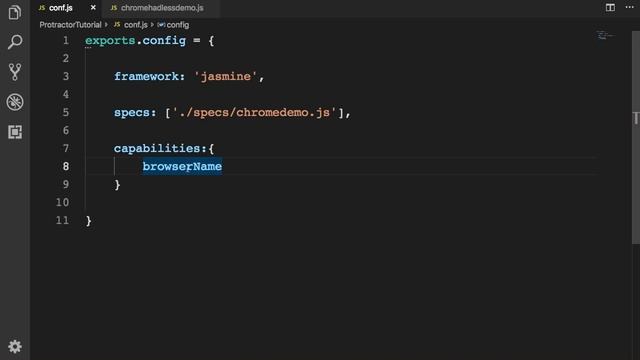The height and width of the screenshot is (360, 640).
Task: Click line number 5 in gutter
Action: click(x=66, y=112)
